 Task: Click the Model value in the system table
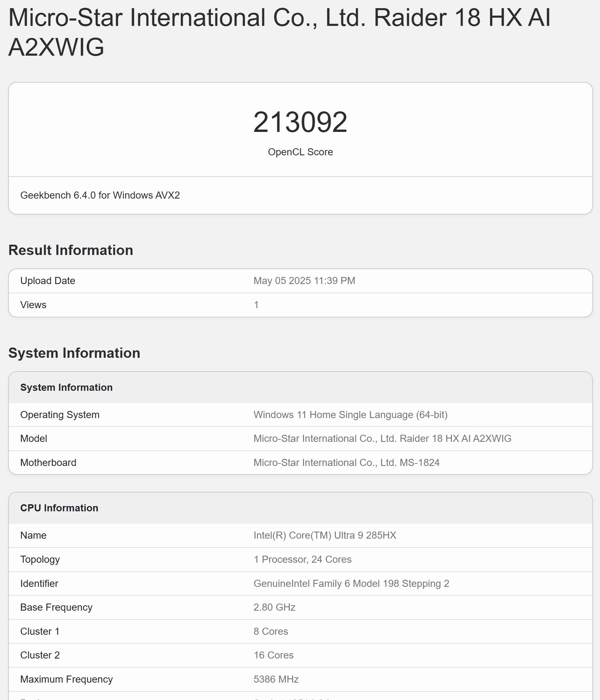[x=382, y=439]
